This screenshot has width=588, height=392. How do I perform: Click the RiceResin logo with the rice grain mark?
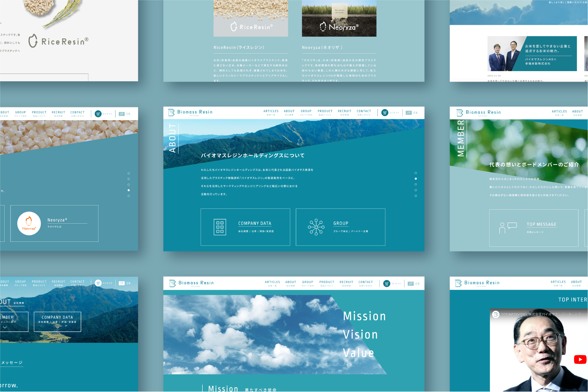pos(59,41)
